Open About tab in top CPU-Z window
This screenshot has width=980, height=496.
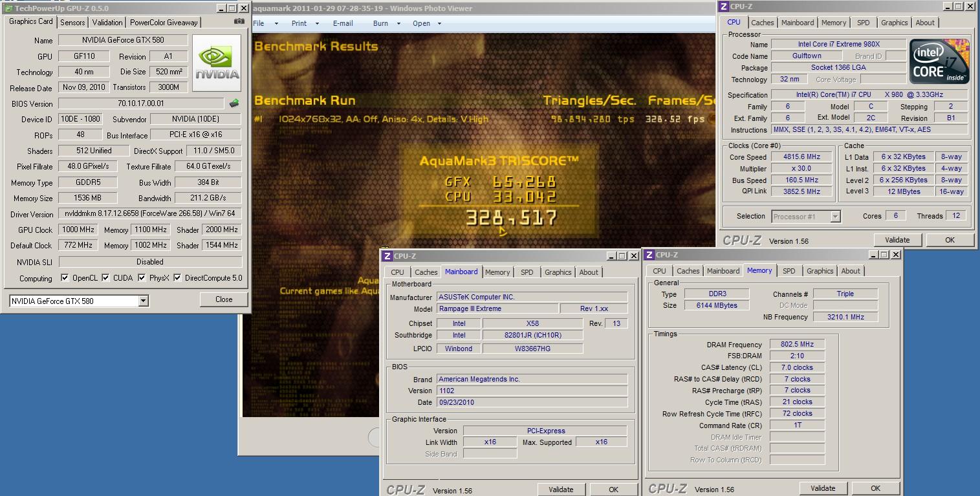point(925,23)
